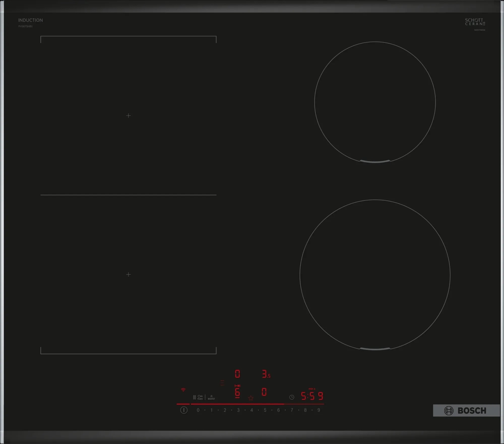Click the BOSCH logo badge
This screenshot has height=444, width=504.
(466, 411)
